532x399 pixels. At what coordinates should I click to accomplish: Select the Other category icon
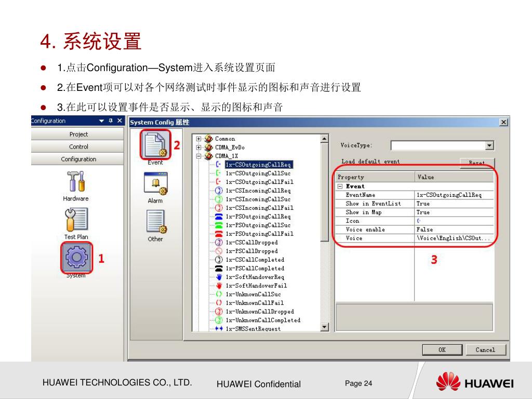[x=156, y=221]
